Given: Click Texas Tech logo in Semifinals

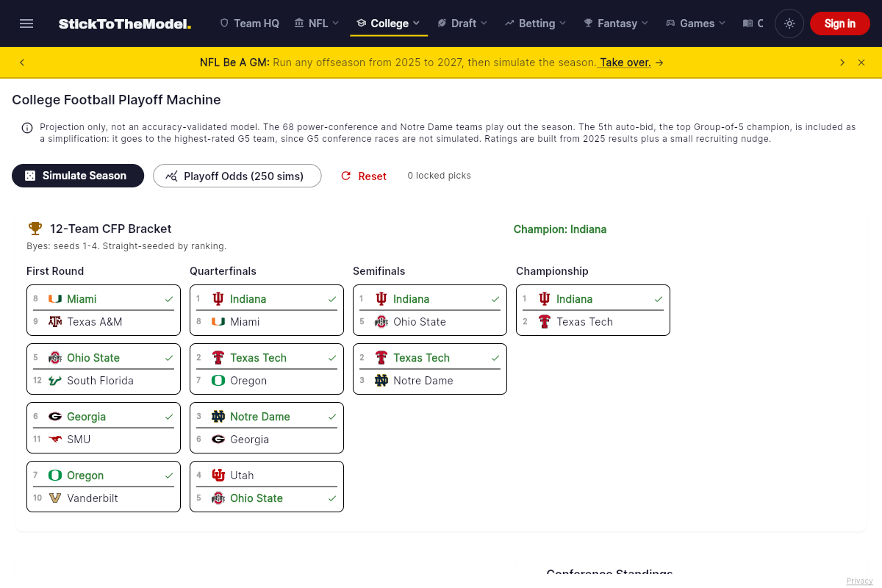Looking at the screenshot, I should click(x=381, y=358).
